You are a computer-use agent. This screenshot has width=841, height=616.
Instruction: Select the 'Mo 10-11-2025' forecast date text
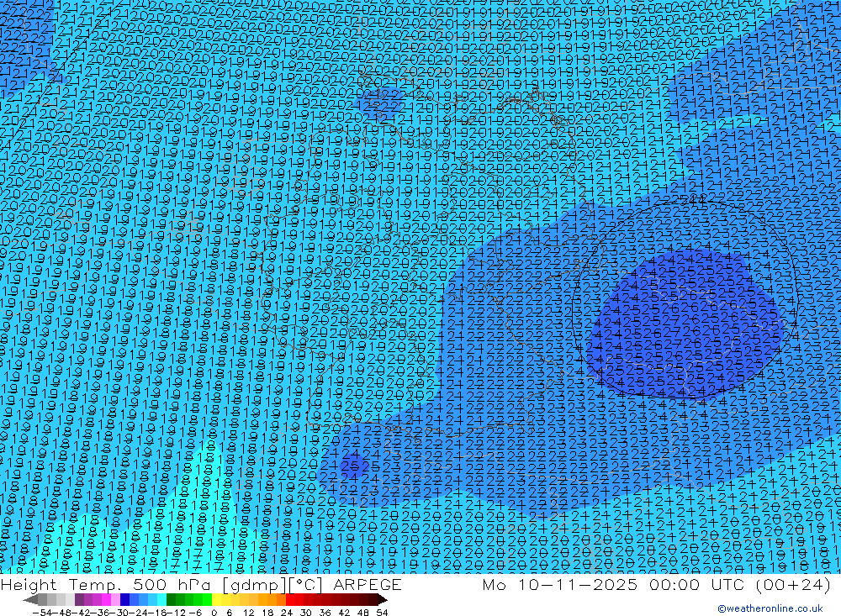560,584
